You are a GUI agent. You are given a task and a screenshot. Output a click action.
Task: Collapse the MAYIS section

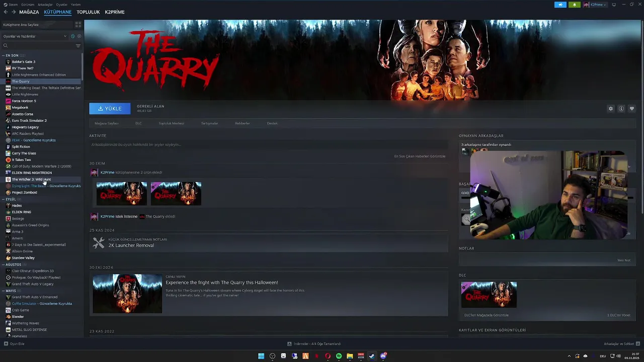tap(11, 291)
